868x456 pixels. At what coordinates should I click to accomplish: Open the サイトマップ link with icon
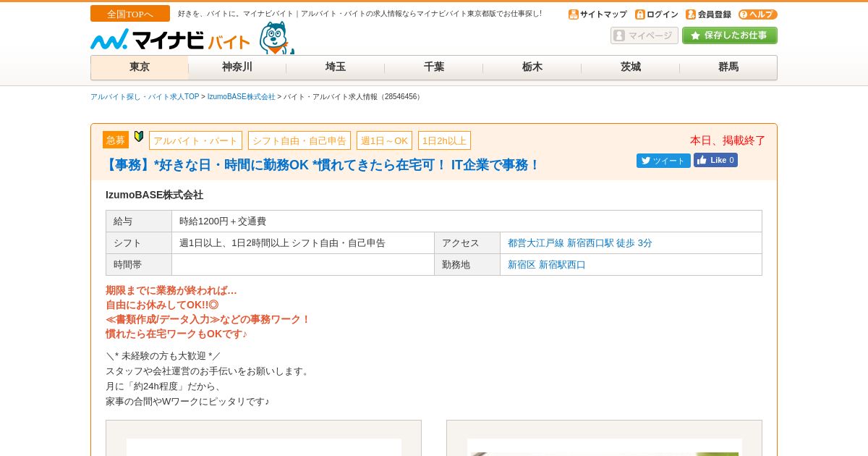597,14
